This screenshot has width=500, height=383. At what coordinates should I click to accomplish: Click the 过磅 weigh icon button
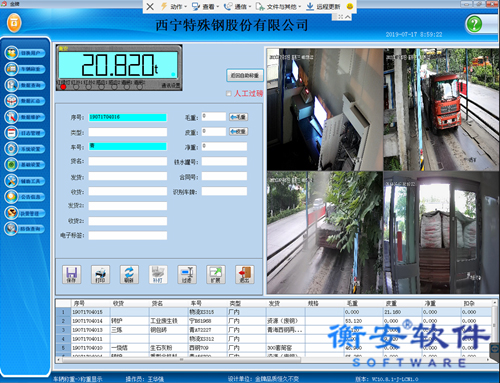click(187, 275)
